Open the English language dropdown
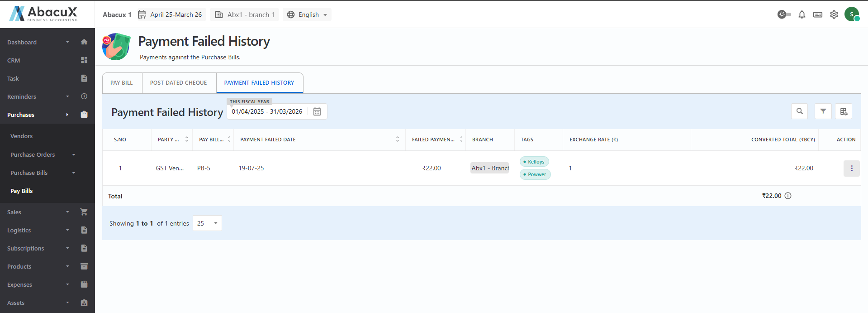The height and width of the screenshot is (313, 868). 308,14
